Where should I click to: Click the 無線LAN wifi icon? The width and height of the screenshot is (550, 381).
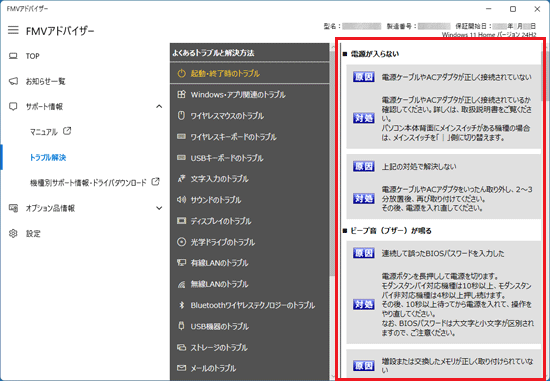[181, 284]
